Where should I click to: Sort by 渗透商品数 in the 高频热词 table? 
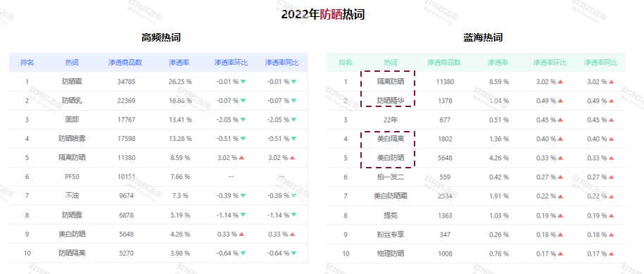[x=125, y=63]
